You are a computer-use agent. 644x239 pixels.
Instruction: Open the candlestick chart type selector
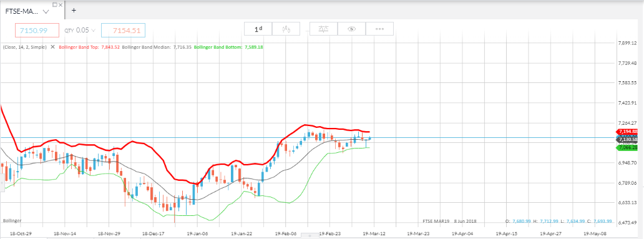[286, 29]
